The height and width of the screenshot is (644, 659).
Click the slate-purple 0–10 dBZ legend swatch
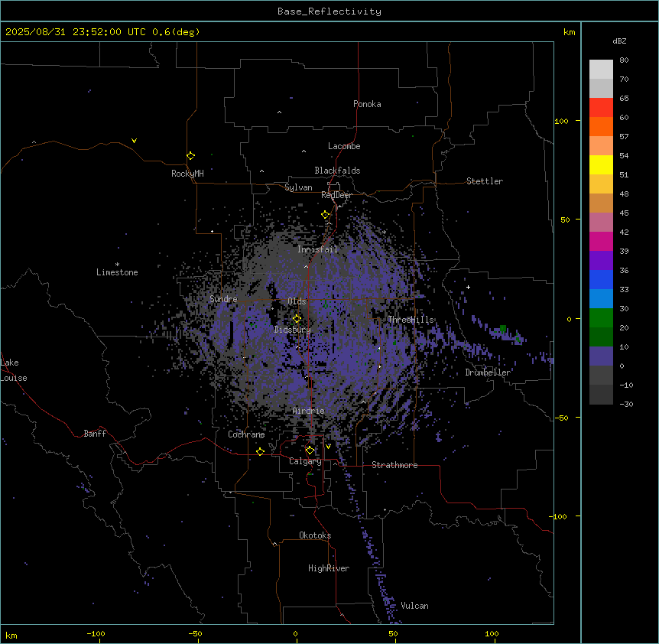[x=601, y=356]
